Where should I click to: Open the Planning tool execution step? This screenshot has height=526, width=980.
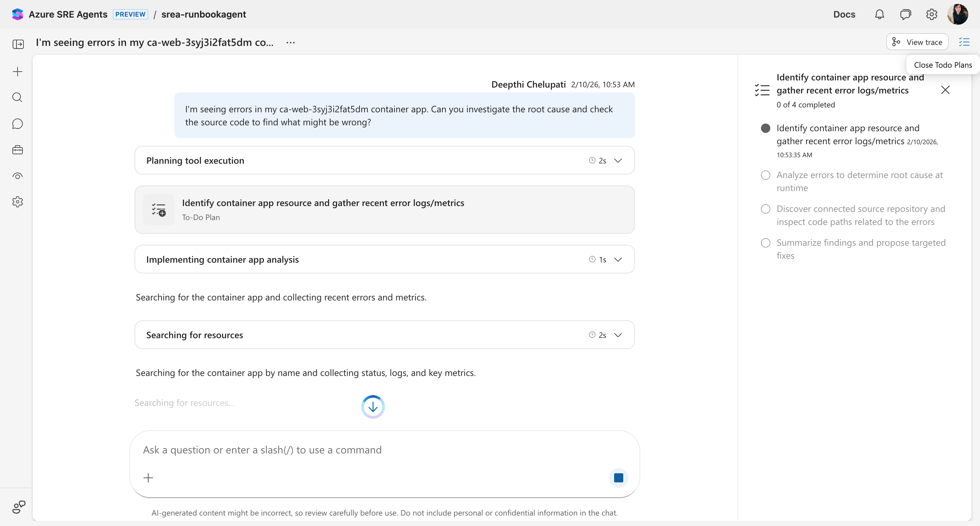coord(385,160)
